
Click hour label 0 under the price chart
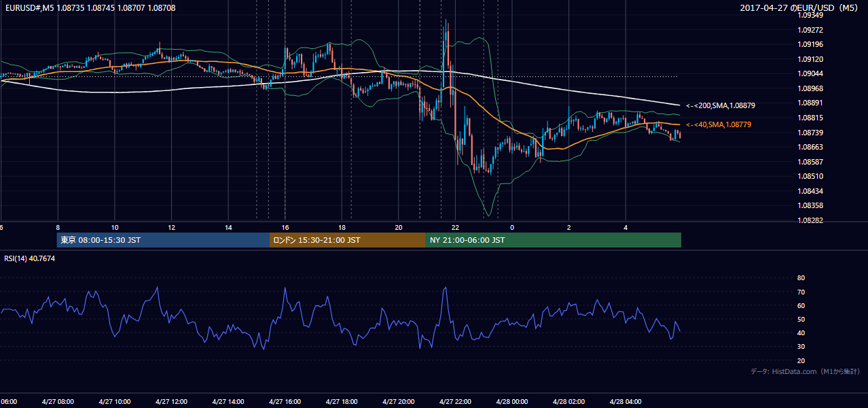(x=512, y=228)
